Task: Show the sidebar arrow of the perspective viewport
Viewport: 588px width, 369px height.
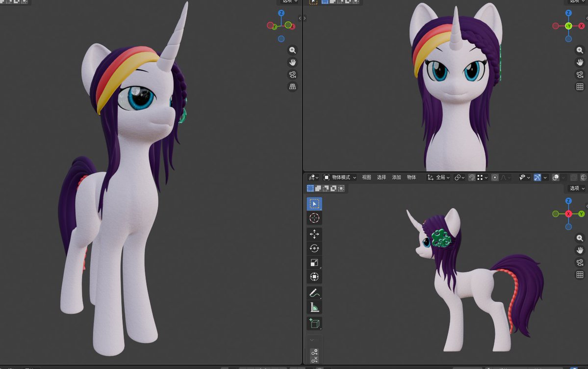Action: tap(300, 18)
